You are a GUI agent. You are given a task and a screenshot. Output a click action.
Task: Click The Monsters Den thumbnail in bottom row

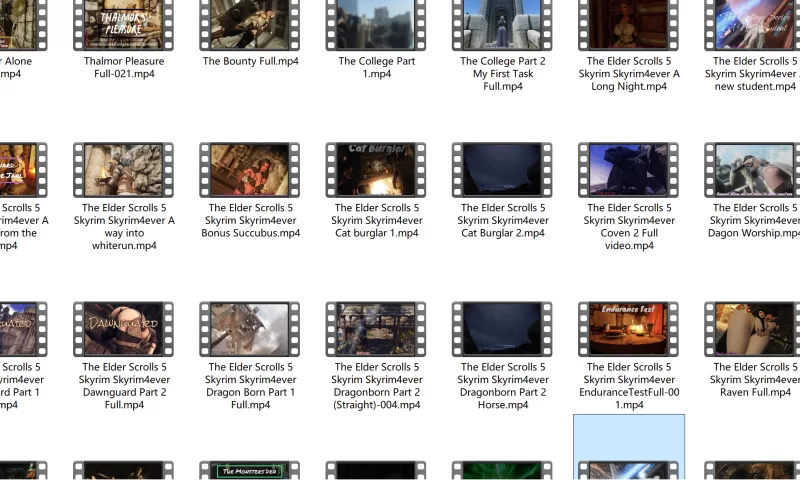coord(250,471)
